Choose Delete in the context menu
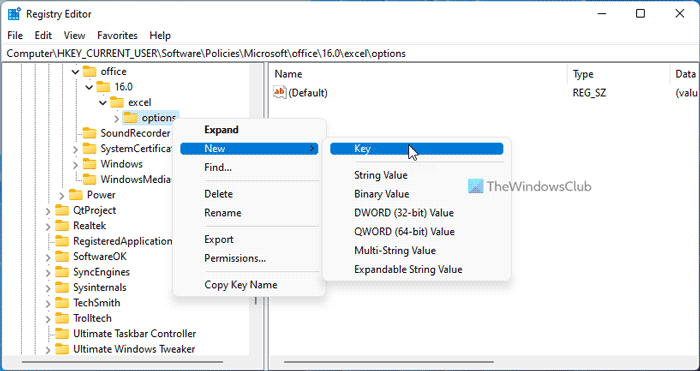Viewport: 700px width, 371px height. pyautogui.click(x=249, y=194)
